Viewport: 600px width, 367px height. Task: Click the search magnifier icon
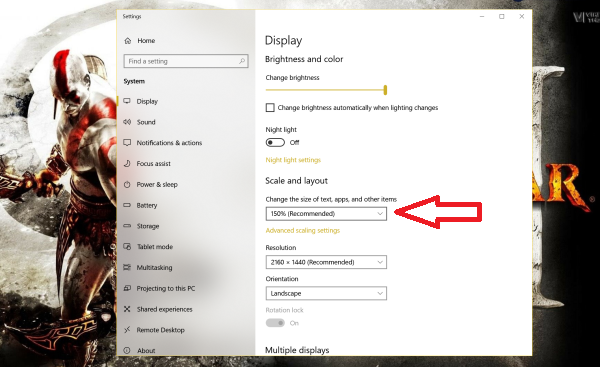242,61
